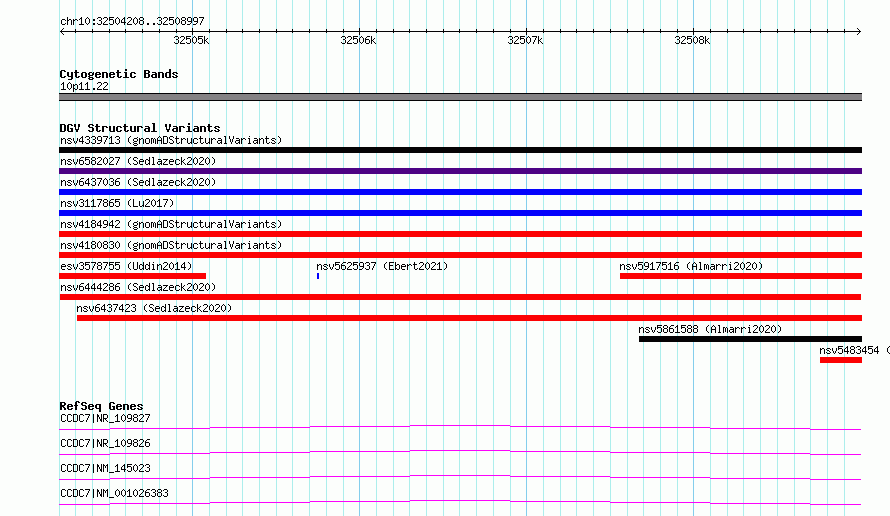This screenshot has height=516, width=890.
Task: Click the 32508k ruler position
Action: 692,40
